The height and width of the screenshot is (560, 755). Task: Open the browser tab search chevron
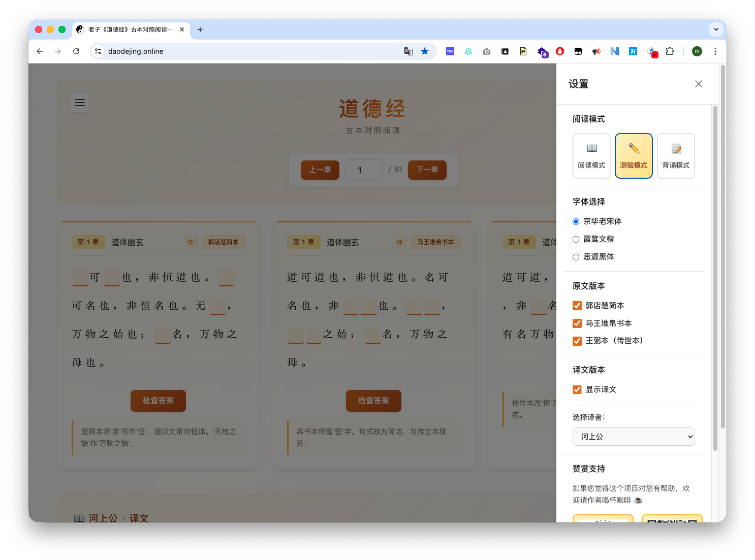pos(716,29)
